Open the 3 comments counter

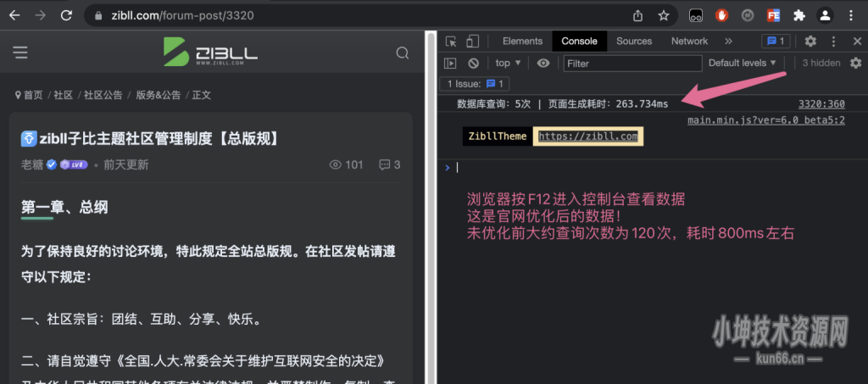coord(389,164)
